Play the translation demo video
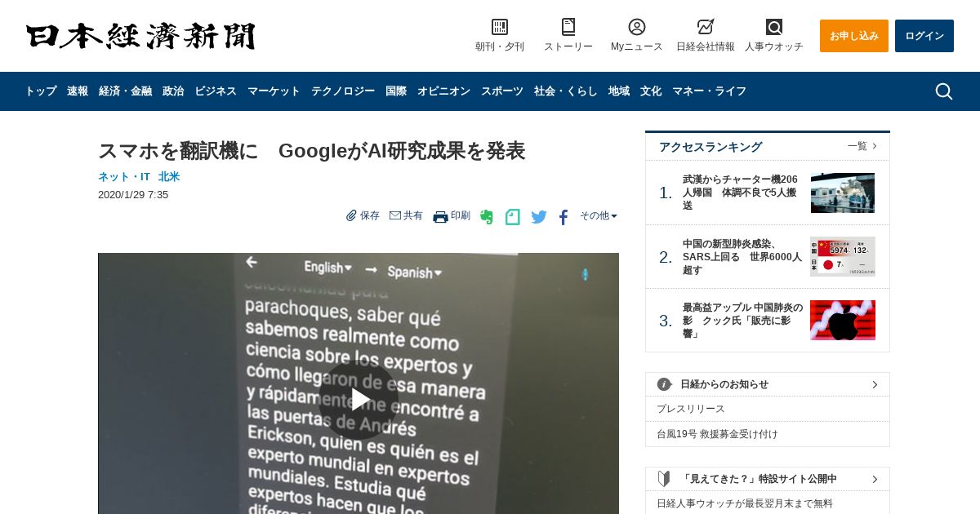Viewport: 980px width, 514px height. (359, 399)
